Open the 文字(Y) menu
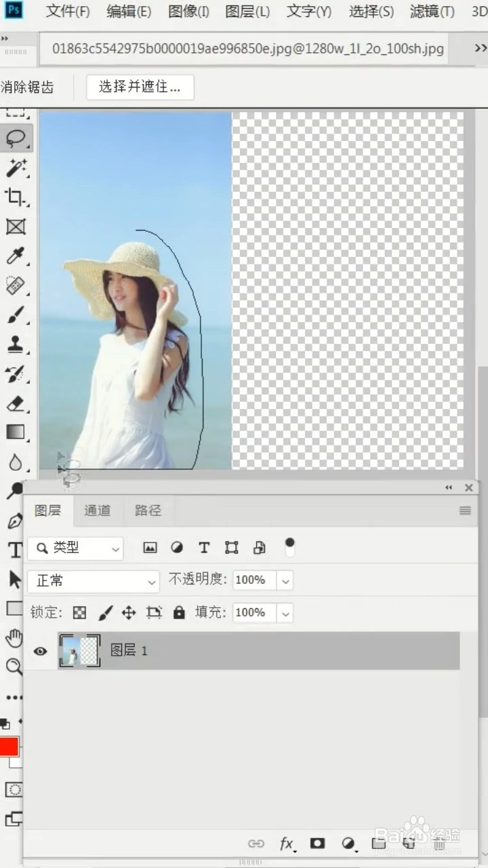488x868 pixels. [x=309, y=12]
